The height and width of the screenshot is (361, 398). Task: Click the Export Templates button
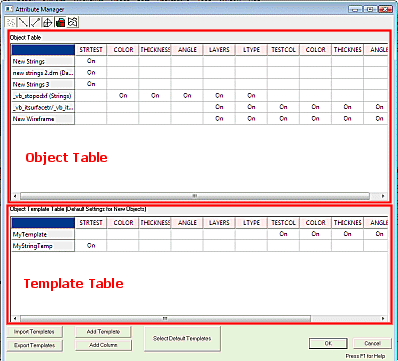pos(34,345)
